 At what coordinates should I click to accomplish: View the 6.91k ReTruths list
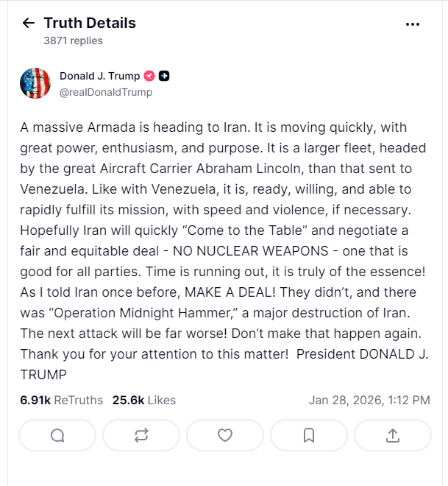(62, 401)
